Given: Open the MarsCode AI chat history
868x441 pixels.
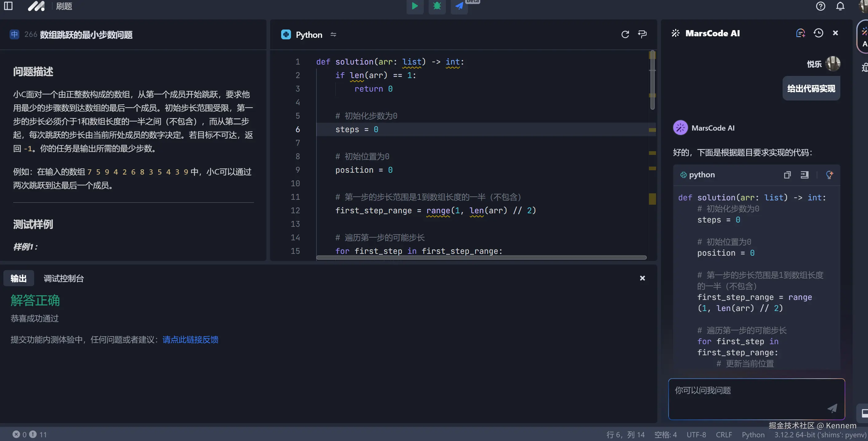Looking at the screenshot, I should [818, 33].
